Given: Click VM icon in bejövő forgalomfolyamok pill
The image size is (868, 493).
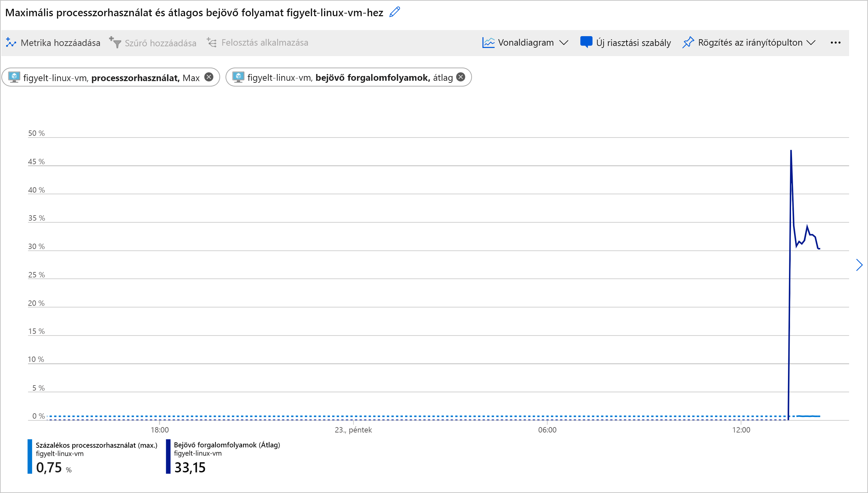Looking at the screenshot, I should click(238, 77).
